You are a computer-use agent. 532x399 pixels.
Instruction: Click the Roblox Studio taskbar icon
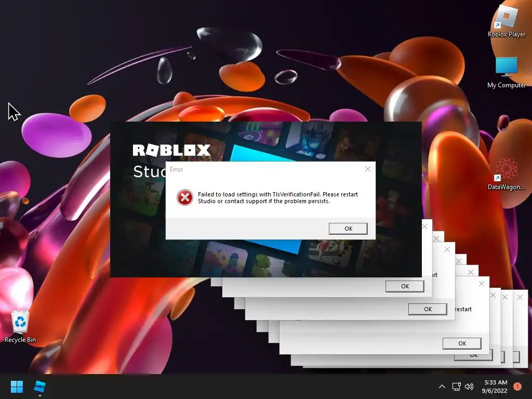[x=39, y=387]
